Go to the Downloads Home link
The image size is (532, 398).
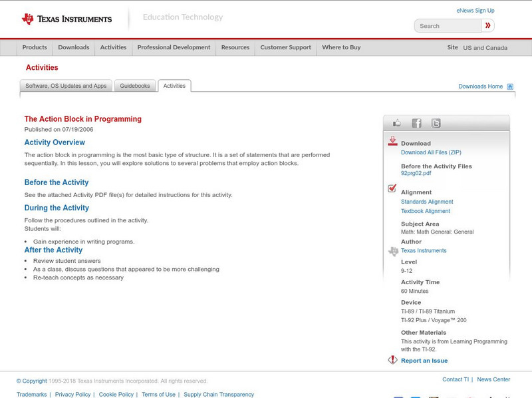tap(480, 87)
